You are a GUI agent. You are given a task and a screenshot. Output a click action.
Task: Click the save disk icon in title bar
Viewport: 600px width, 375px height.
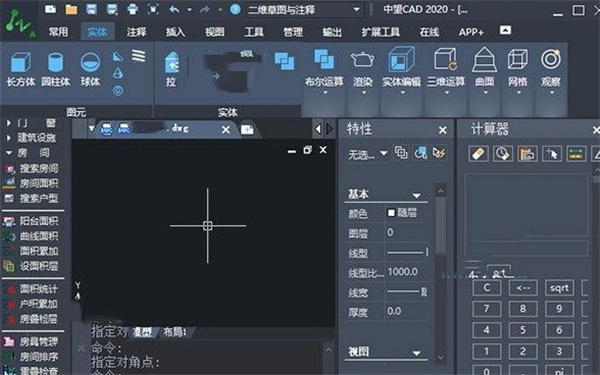tap(91, 9)
